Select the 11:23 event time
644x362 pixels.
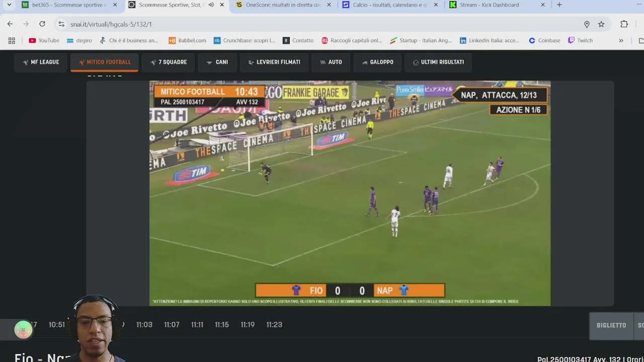click(x=274, y=325)
